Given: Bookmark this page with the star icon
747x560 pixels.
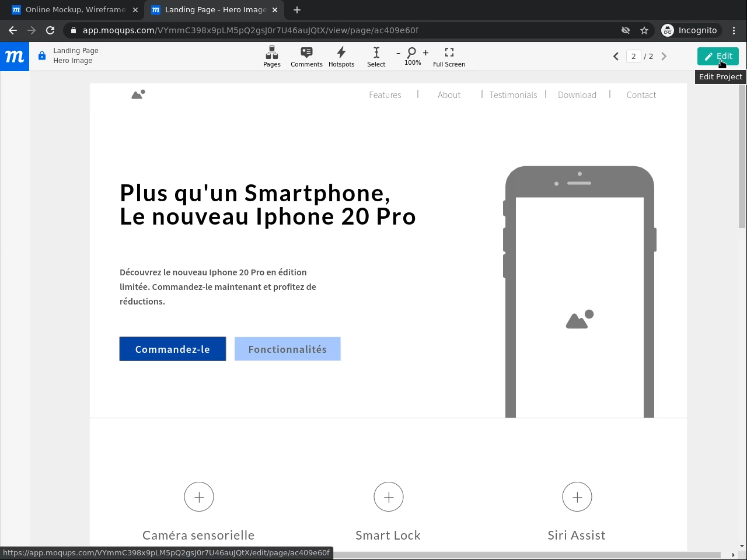Looking at the screenshot, I should click(644, 30).
